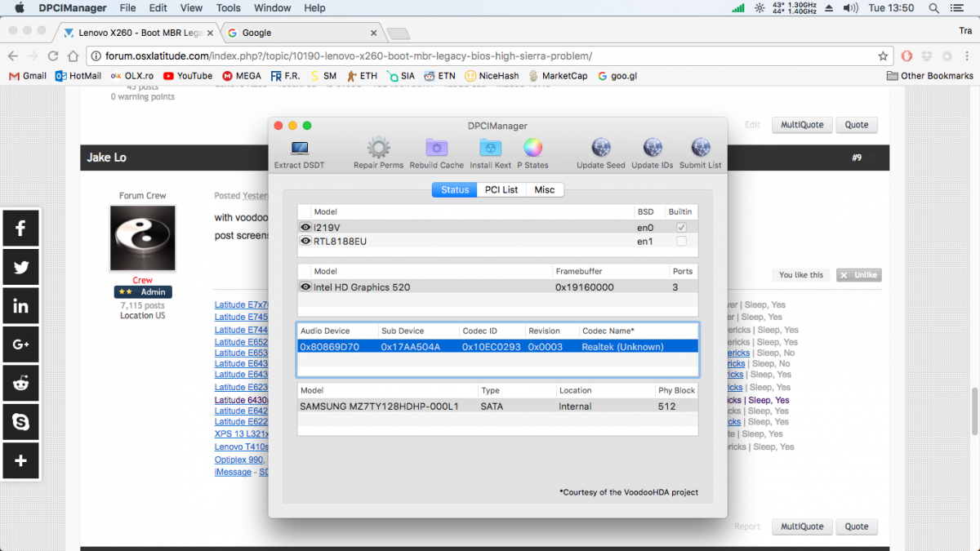
Task: Click the Extract DSDT toolbar icon
Action: (x=299, y=149)
